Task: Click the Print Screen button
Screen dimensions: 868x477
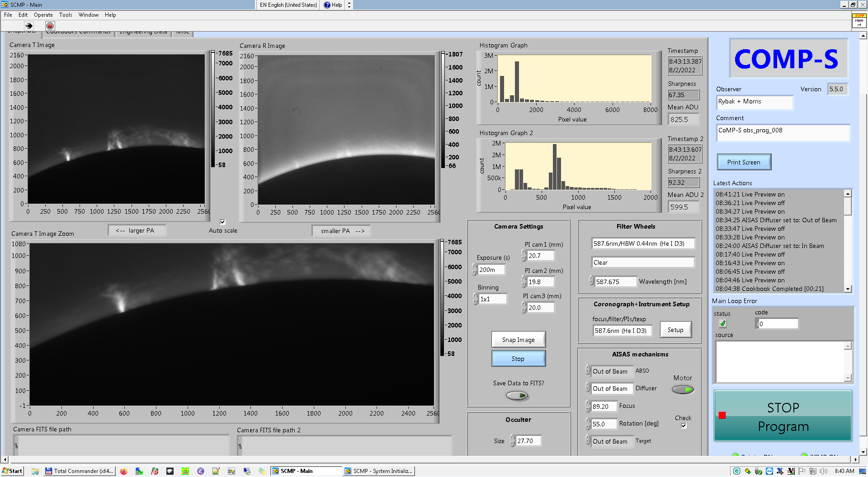Action: coord(743,162)
